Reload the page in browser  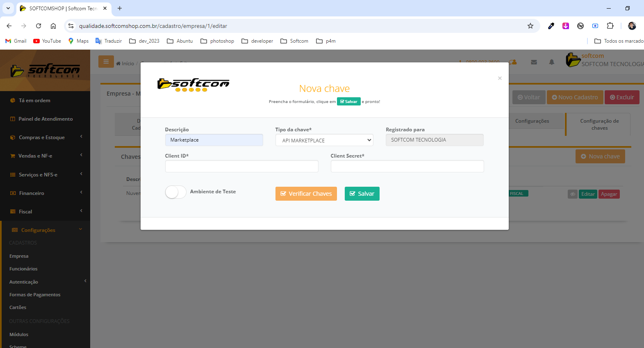coord(39,26)
